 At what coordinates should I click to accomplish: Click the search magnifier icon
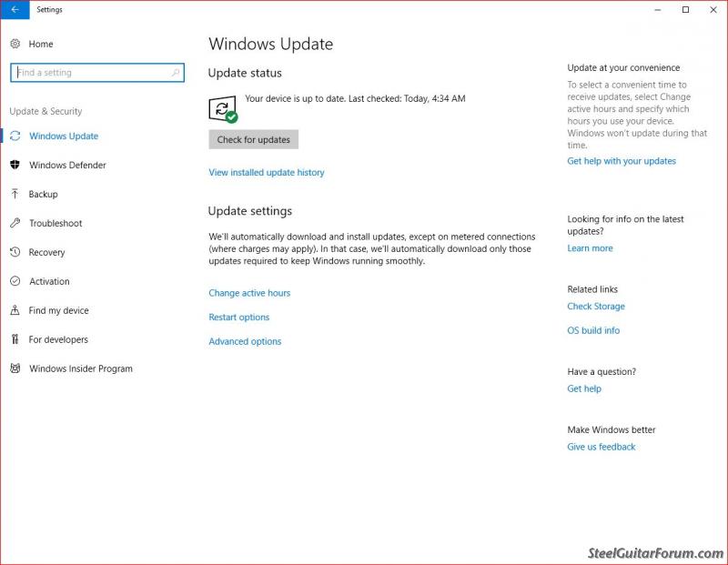(175, 73)
